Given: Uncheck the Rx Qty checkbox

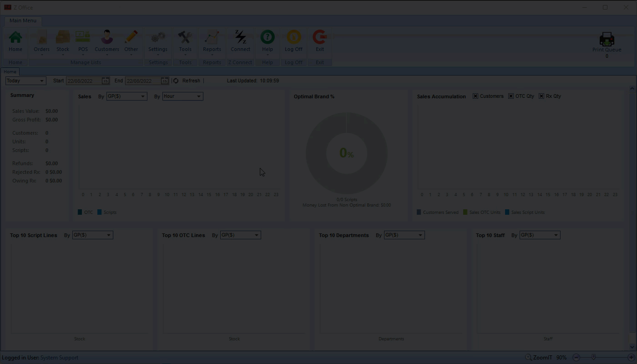Looking at the screenshot, I should click(x=541, y=96).
